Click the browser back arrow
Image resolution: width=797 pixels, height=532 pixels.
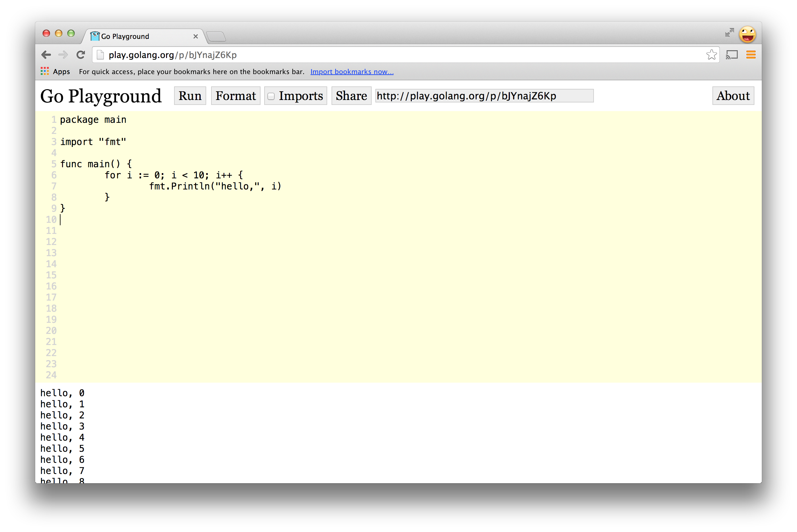pyautogui.click(x=46, y=55)
